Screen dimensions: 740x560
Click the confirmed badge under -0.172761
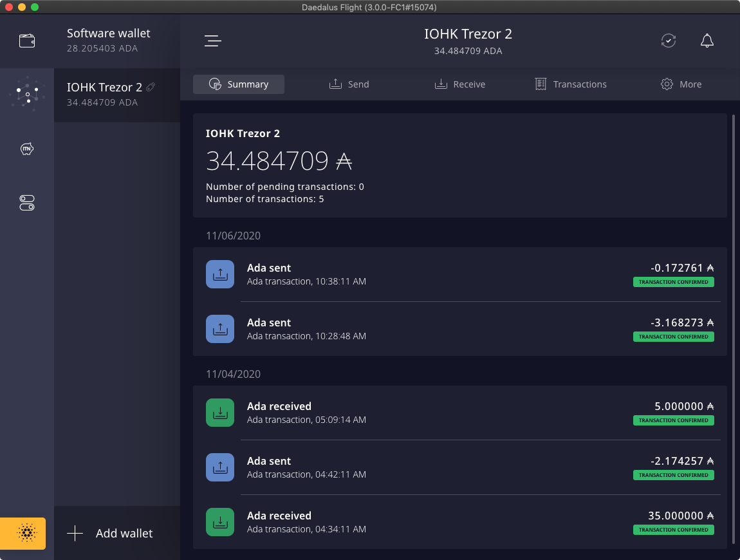pos(674,282)
